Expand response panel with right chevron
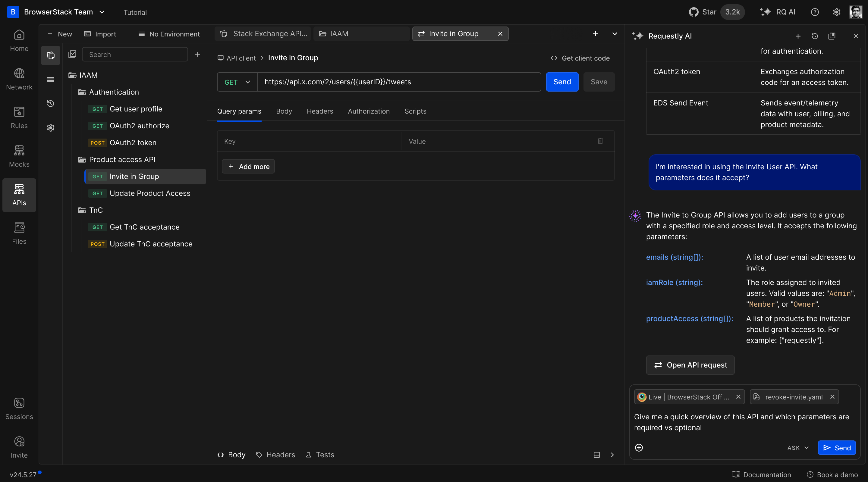 coord(613,455)
